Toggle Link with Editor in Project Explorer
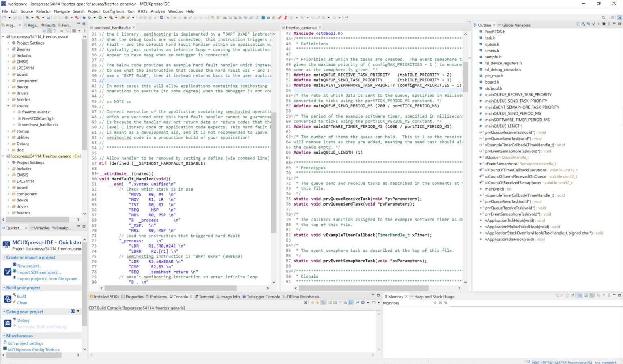 point(49,31)
